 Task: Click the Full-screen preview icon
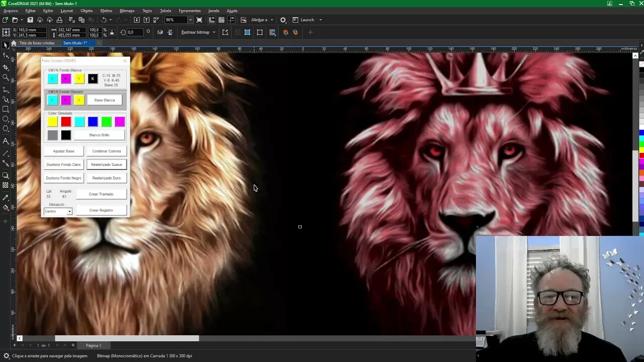point(199,20)
